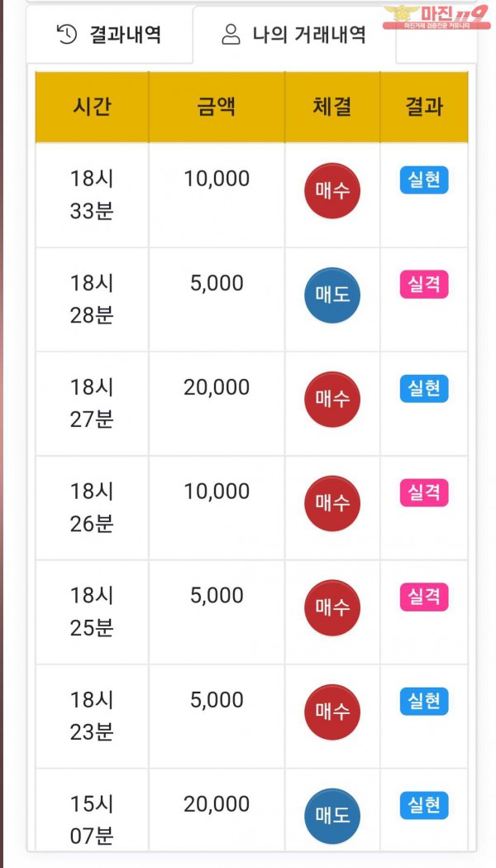The width and height of the screenshot is (496, 868).
Task: Click the 실격 badge for 18시 26분
Action: coord(424,493)
